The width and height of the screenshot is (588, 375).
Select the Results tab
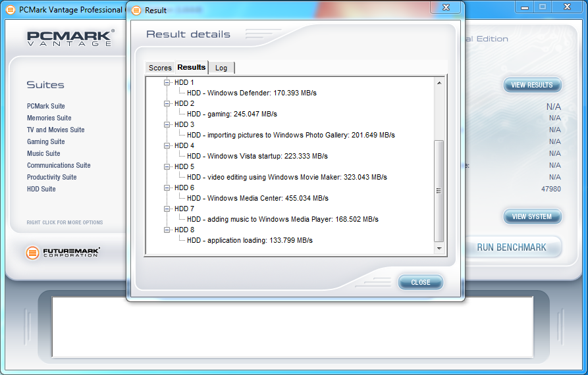tap(191, 67)
